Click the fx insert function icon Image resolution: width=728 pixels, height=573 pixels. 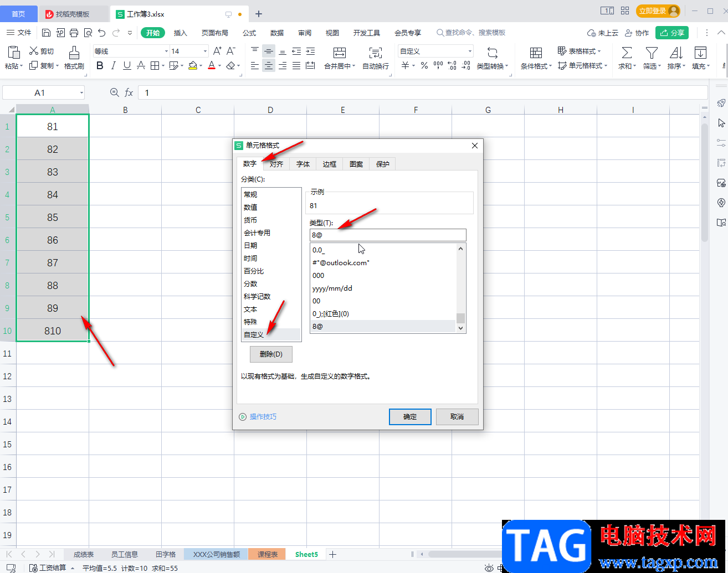point(129,92)
